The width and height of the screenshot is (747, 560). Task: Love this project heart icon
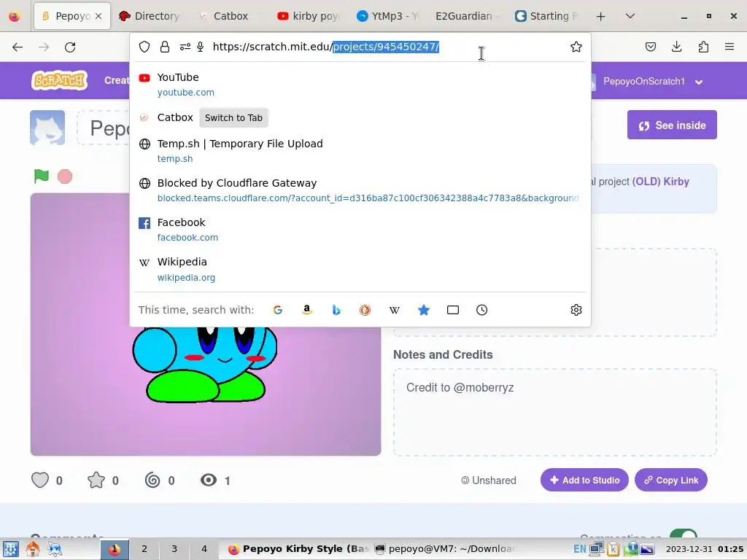40,480
